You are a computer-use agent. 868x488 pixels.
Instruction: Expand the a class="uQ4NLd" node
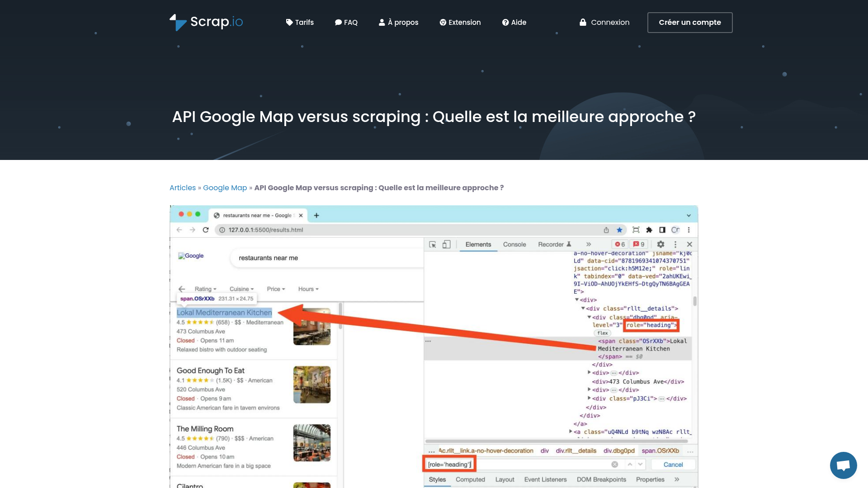571,432
